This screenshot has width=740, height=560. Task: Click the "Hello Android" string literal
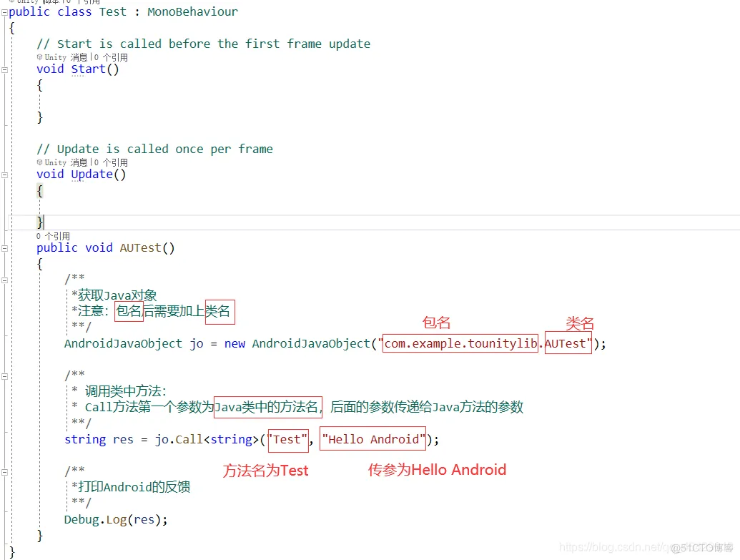(x=373, y=440)
